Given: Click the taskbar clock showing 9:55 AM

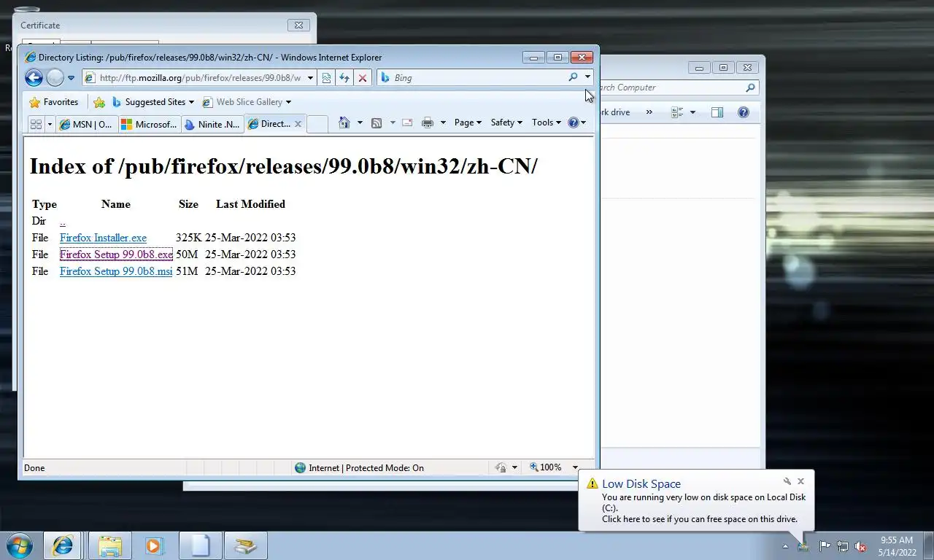Looking at the screenshot, I should (x=898, y=546).
